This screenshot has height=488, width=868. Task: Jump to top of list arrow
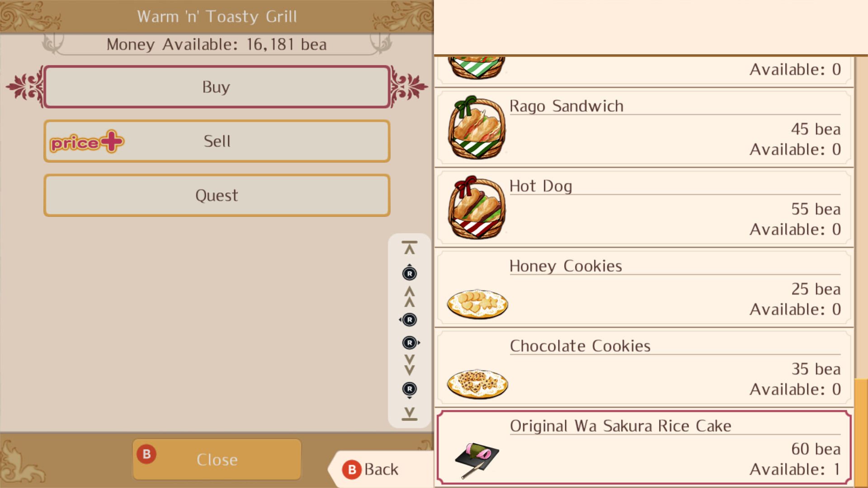click(x=409, y=248)
